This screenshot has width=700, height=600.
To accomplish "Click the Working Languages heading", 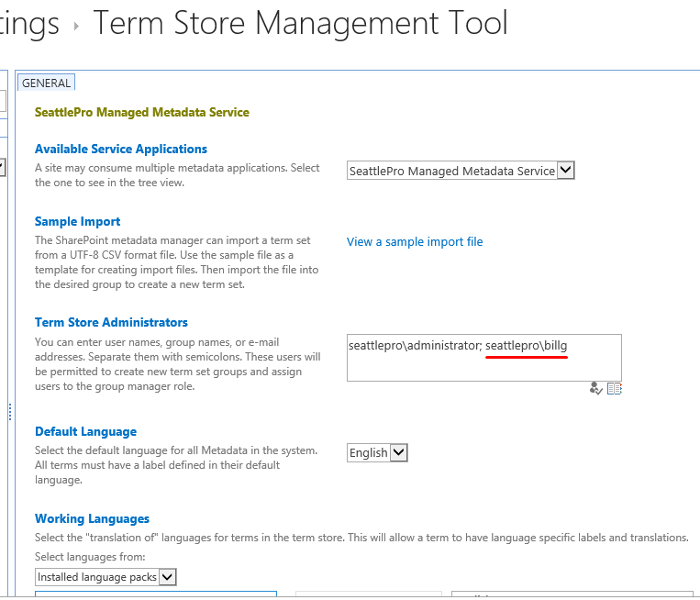I will pyautogui.click(x=92, y=518).
